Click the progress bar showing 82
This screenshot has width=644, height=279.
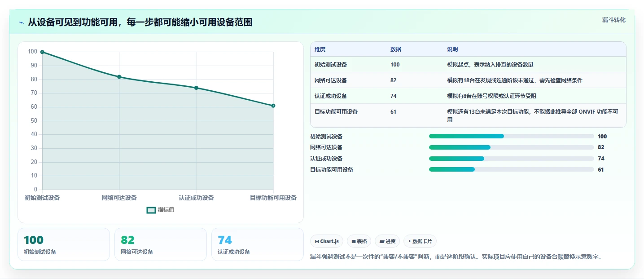pyautogui.click(x=512, y=147)
